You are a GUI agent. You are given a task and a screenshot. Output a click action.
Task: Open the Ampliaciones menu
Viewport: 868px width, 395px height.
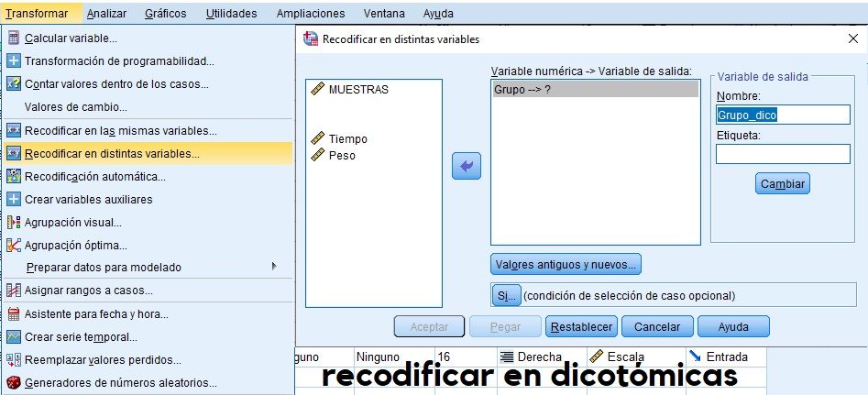pos(311,13)
